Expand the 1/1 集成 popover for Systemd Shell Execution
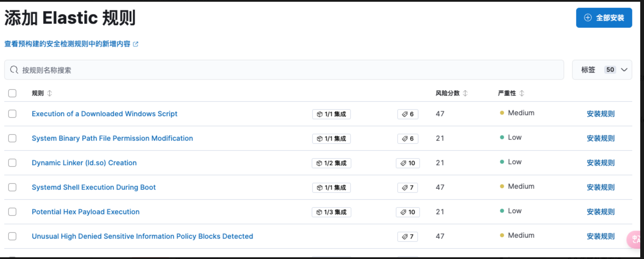 [x=331, y=188]
